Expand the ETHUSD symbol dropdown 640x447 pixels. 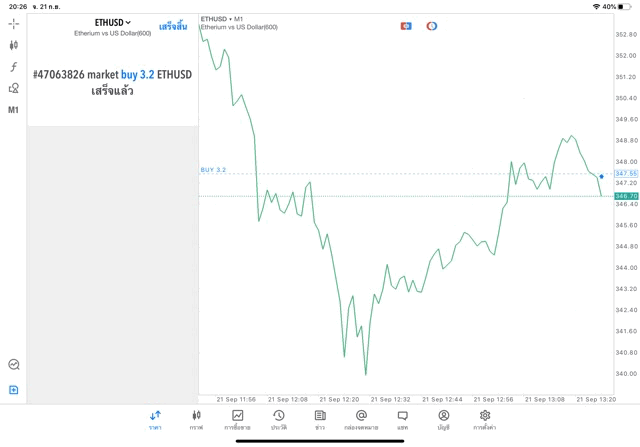[113, 22]
